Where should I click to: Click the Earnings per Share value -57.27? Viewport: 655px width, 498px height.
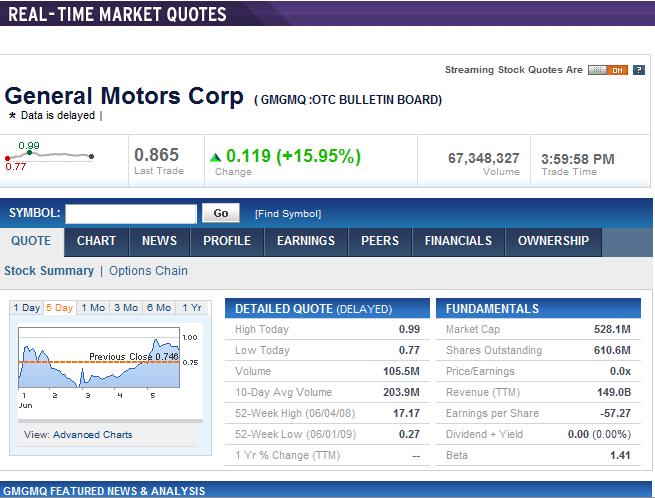(615, 413)
